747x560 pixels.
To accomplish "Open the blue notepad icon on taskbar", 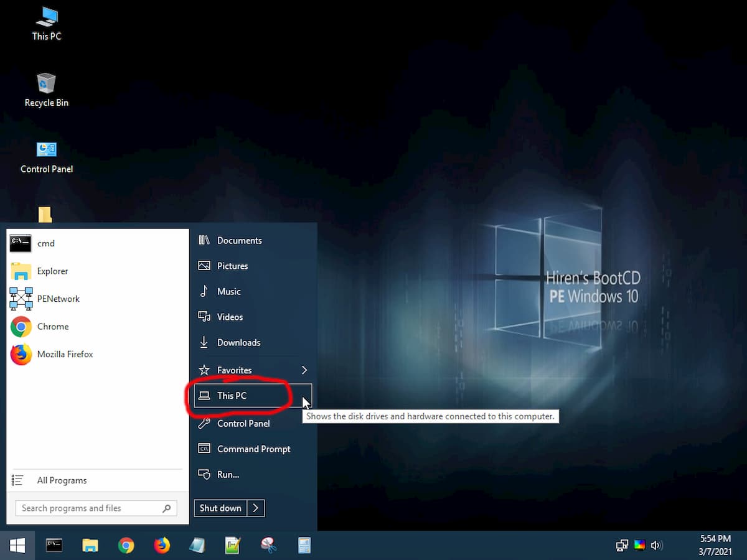I will [x=197, y=546].
